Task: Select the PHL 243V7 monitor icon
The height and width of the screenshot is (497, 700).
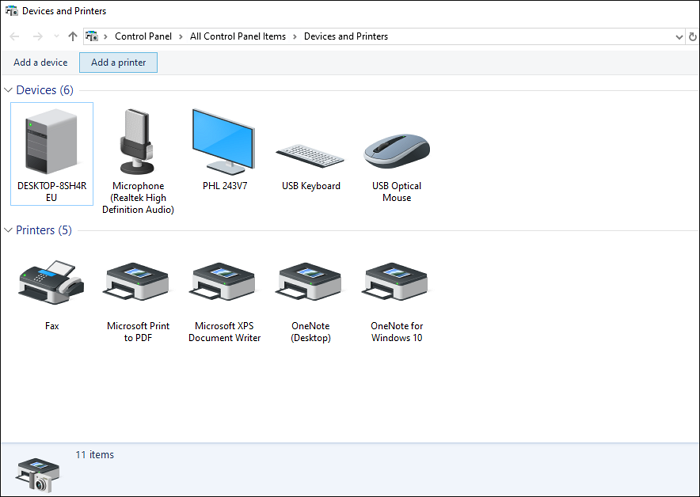Action: coord(224,142)
